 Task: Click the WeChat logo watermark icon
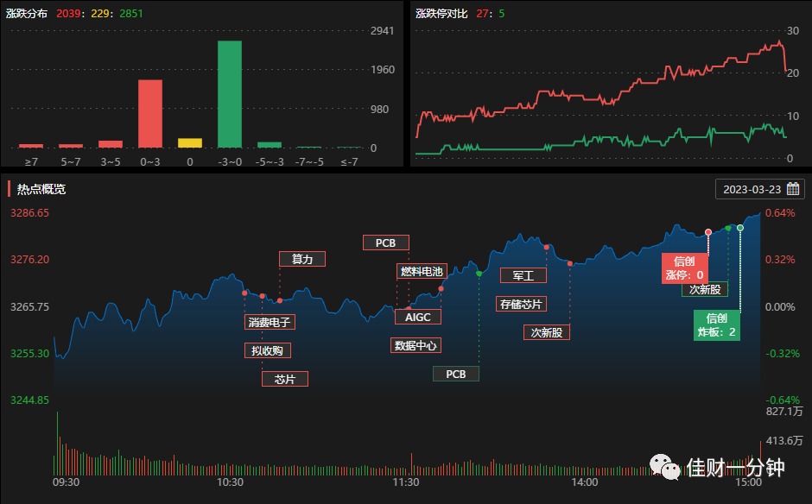click(x=665, y=467)
